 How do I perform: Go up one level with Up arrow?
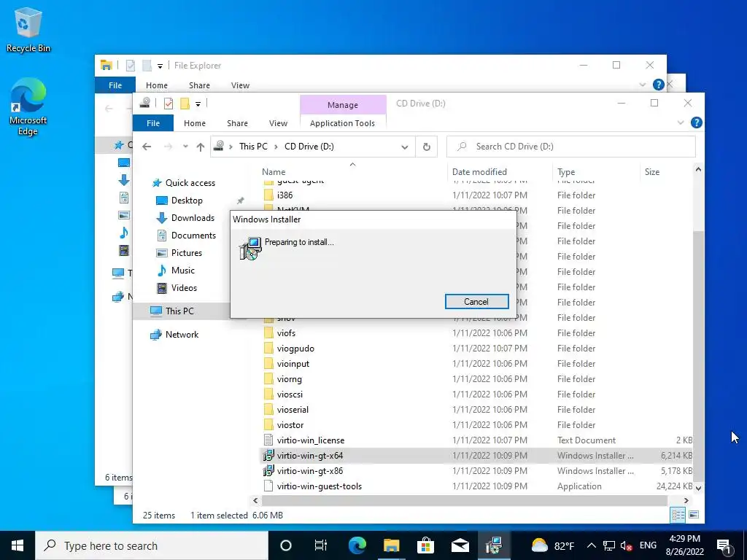click(x=201, y=147)
